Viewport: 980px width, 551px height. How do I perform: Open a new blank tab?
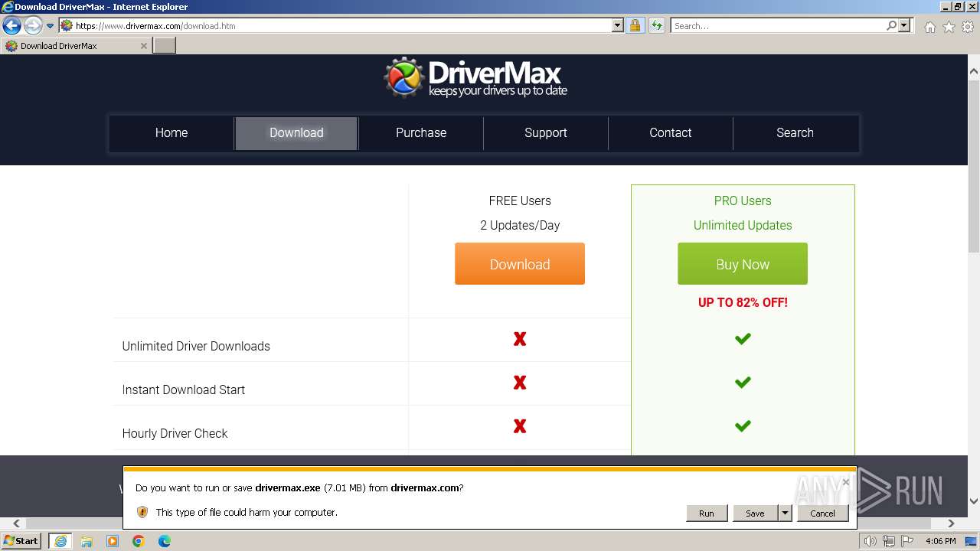click(164, 45)
